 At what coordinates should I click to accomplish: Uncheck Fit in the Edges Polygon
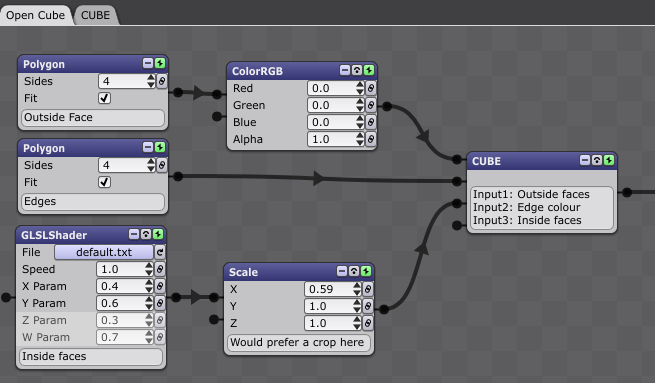104,182
